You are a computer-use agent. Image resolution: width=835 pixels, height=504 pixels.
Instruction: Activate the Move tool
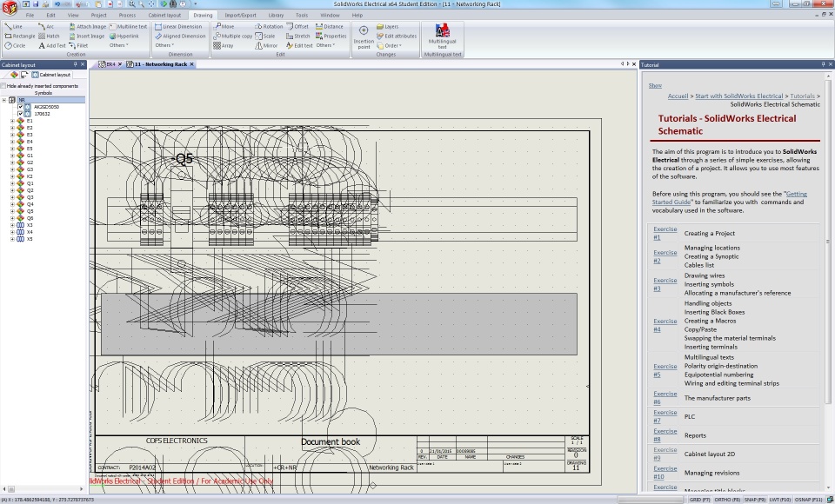tap(224, 27)
